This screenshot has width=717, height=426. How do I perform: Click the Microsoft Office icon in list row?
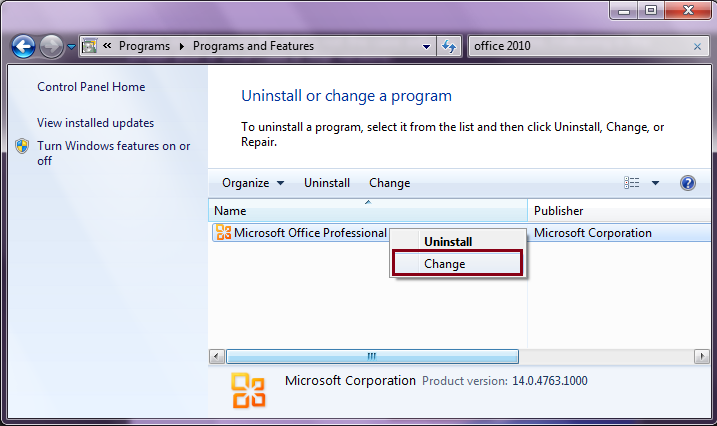click(224, 232)
